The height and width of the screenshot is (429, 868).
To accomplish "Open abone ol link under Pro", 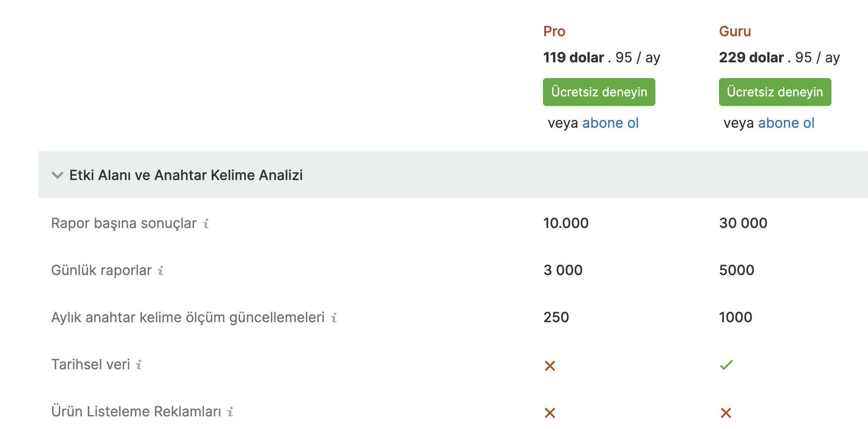I will [x=610, y=123].
